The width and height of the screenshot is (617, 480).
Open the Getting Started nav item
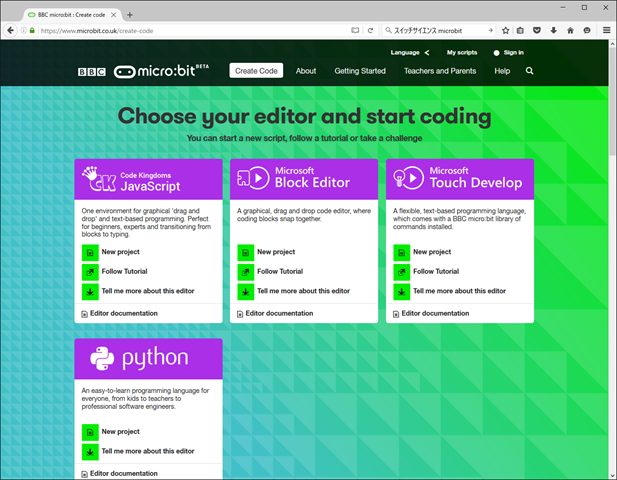click(359, 71)
